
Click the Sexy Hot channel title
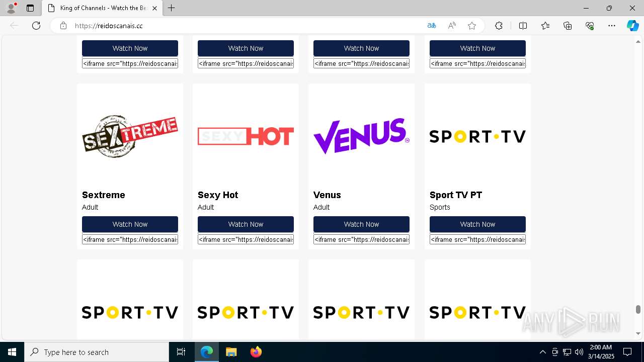click(x=218, y=195)
